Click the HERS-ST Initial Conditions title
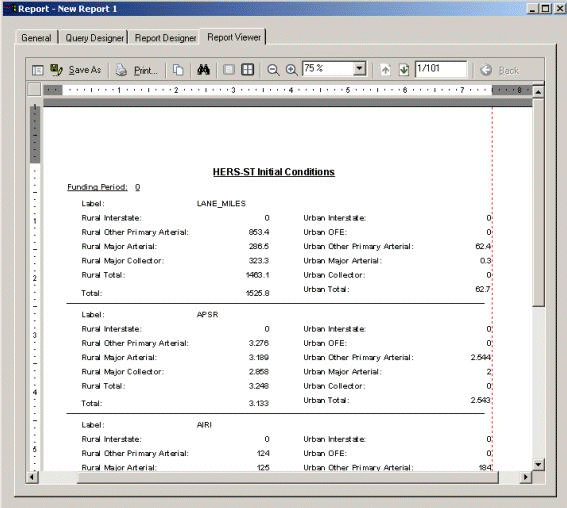The width and height of the screenshot is (567, 508). pyautogui.click(x=274, y=172)
